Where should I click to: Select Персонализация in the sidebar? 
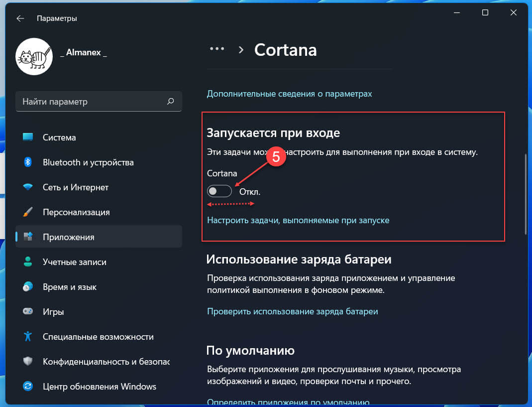tap(99, 212)
